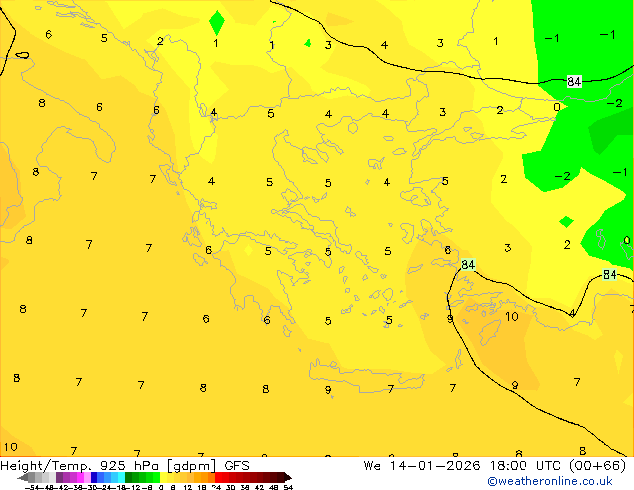
Task: Click the '10' temperature value beside the '84' contour
Action: pos(512,317)
